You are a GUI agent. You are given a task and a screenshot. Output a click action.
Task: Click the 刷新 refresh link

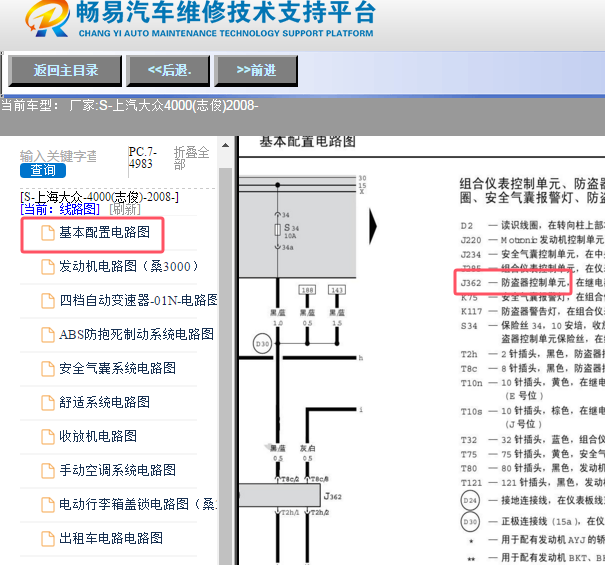click(x=125, y=209)
